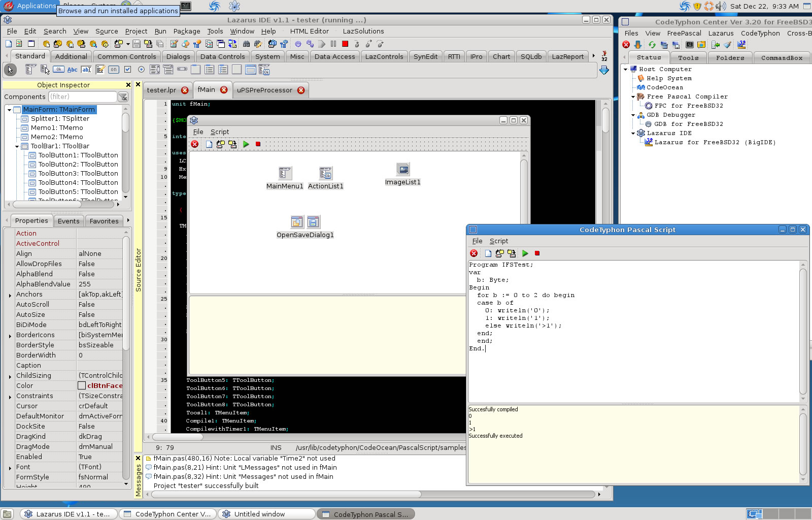Select ToolButton3: TToolButton in component tree
The image size is (812, 520).
(78, 174)
